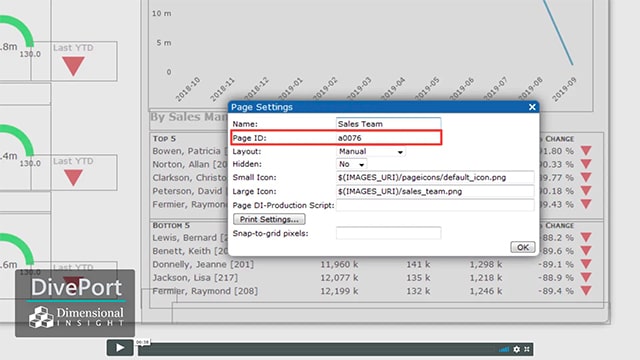Select Page ID value a0076

[349, 138]
